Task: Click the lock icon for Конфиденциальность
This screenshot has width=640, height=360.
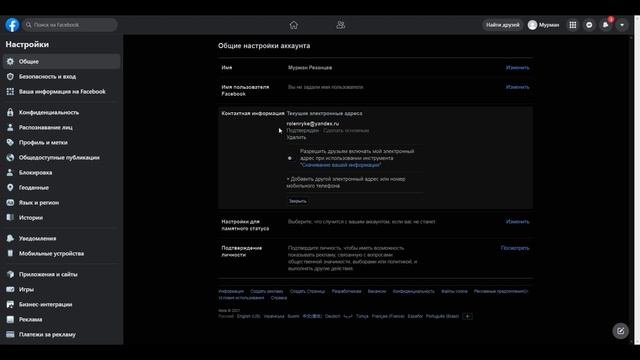Action: (x=10, y=112)
